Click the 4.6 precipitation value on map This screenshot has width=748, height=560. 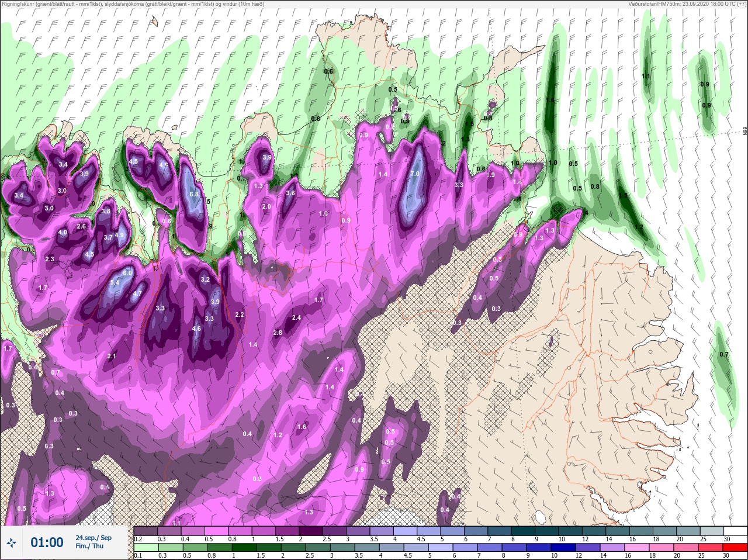pyautogui.click(x=196, y=329)
